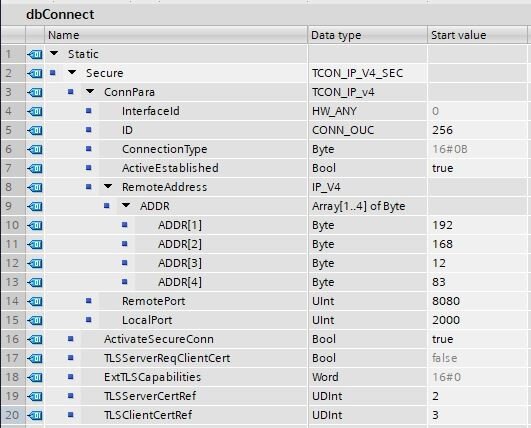This screenshot has height=428, width=531.
Task: Click the data block icon beside Secure row
Action: (x=35, y=73)
